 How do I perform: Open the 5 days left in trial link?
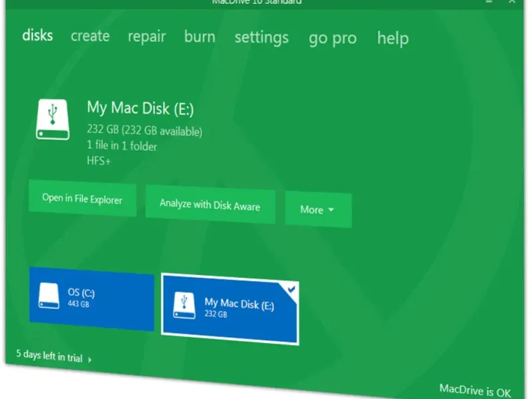(x=49, y=356)
